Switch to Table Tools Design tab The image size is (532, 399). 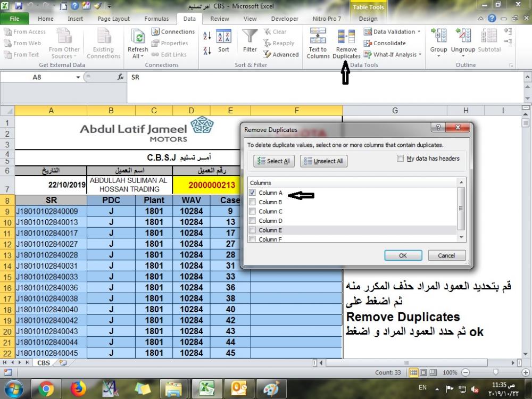tap(368, 19)
